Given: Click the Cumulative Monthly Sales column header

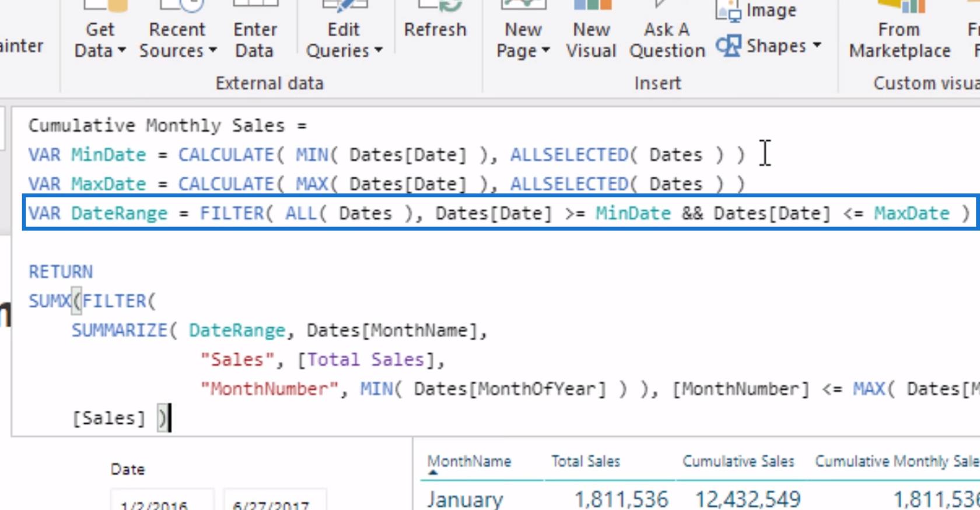Looking at the screenshot, I should coord(897,462).
